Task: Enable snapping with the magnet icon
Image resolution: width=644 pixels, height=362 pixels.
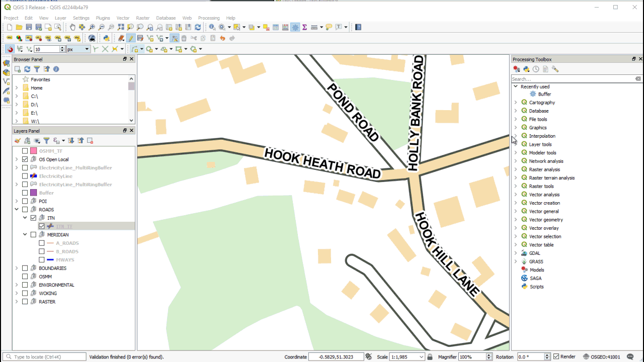Action: [x=10, y=49]
